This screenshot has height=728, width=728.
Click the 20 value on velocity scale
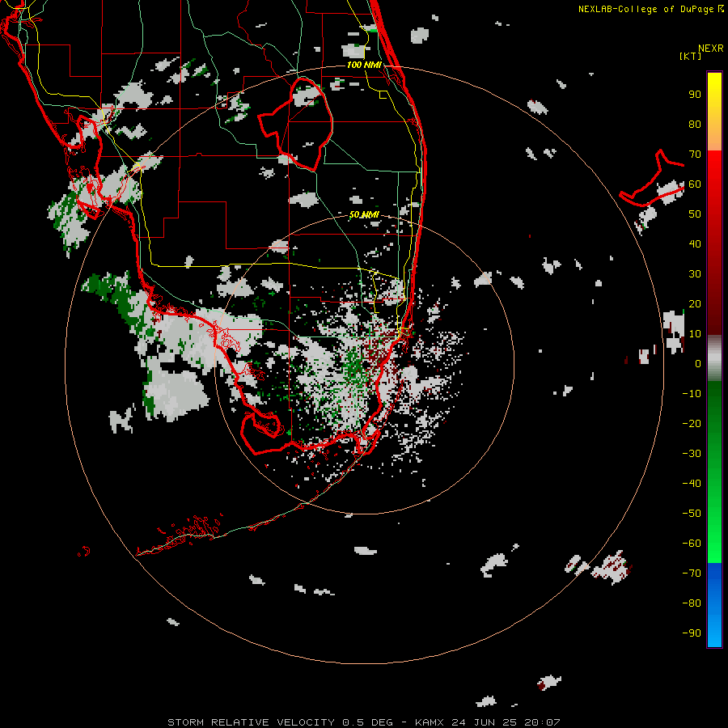[x=695, y=304]
